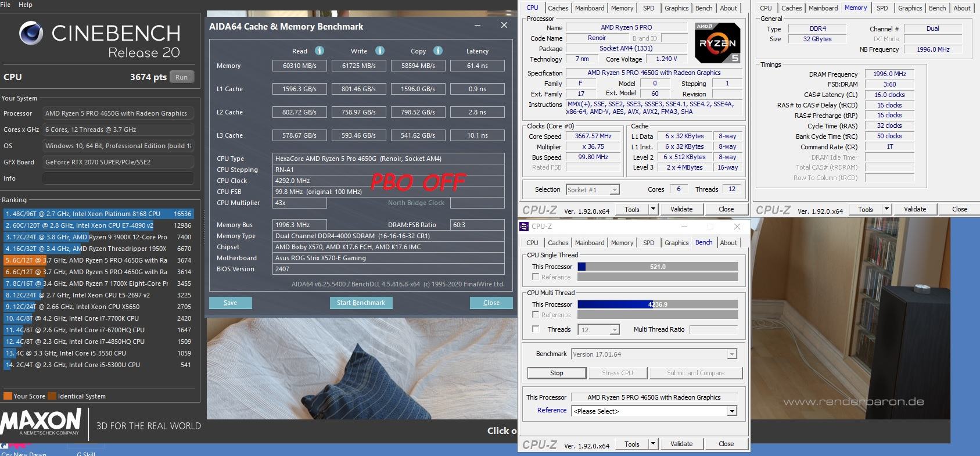Select ranking row Ryzen 9 3900X 12-Core
Screen dimensions: 980x456
coord(98,237)
